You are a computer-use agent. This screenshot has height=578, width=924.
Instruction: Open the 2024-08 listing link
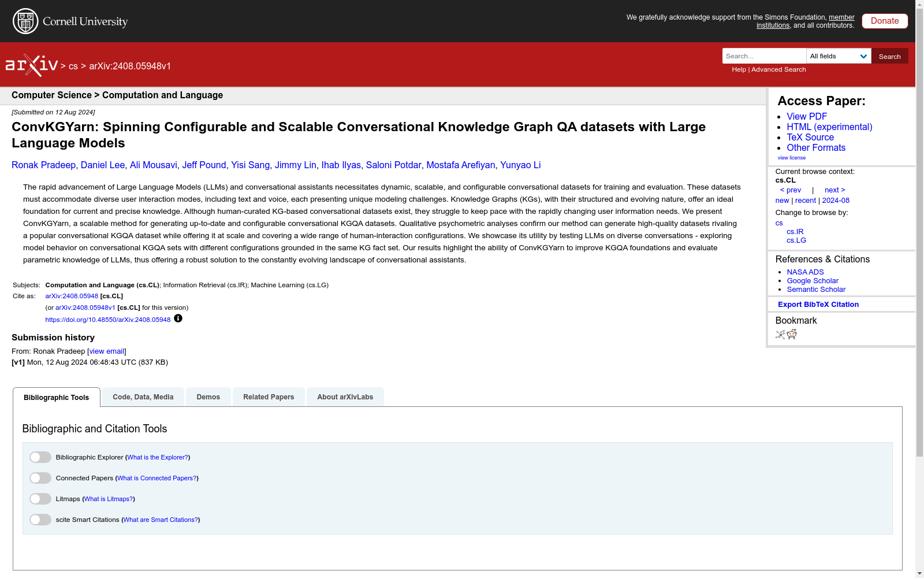(x=836, y=201)
